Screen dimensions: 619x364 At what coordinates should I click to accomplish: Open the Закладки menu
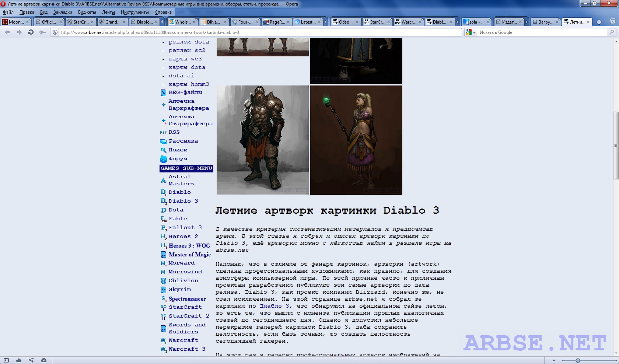63,12
